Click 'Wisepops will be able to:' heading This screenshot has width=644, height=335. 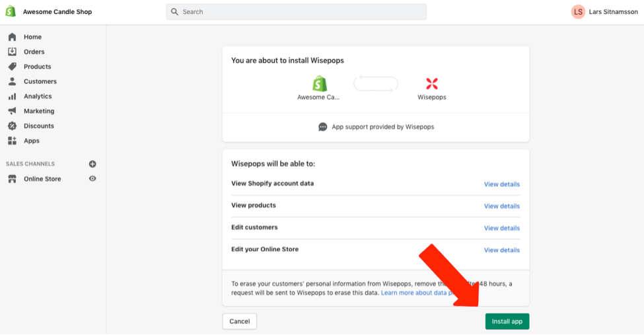pos(273,164)
